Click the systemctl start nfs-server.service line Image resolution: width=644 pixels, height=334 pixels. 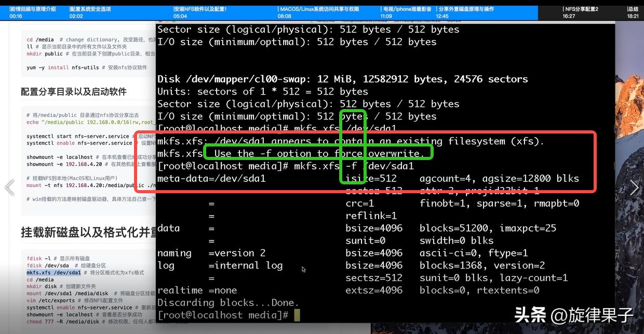pos(91,136)
